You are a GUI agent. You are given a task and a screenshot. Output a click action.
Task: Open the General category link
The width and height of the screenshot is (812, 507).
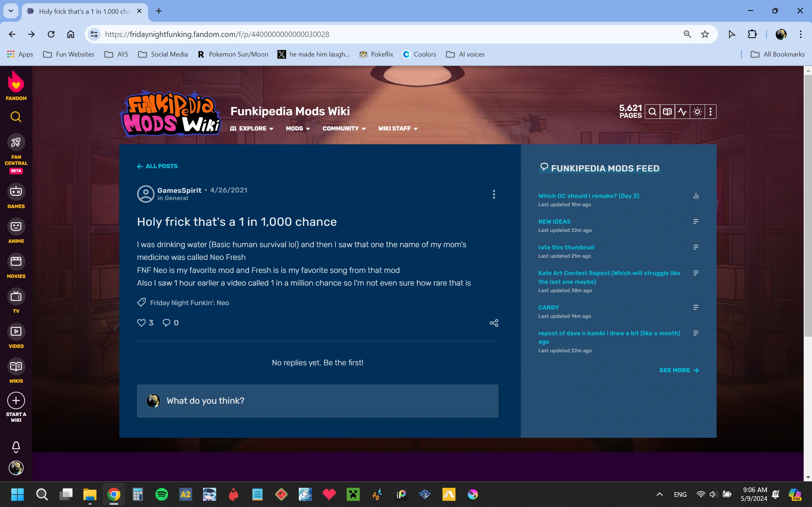176,198
